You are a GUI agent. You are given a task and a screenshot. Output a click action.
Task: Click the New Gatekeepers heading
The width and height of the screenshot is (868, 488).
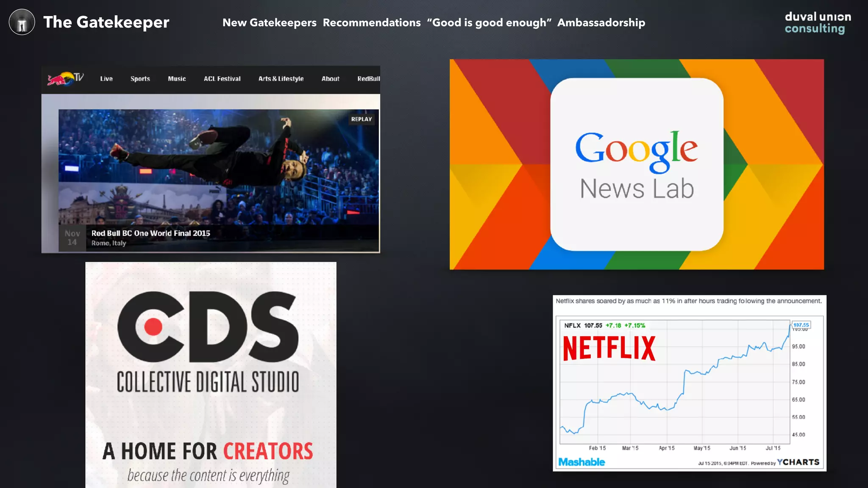coord(269,22)
